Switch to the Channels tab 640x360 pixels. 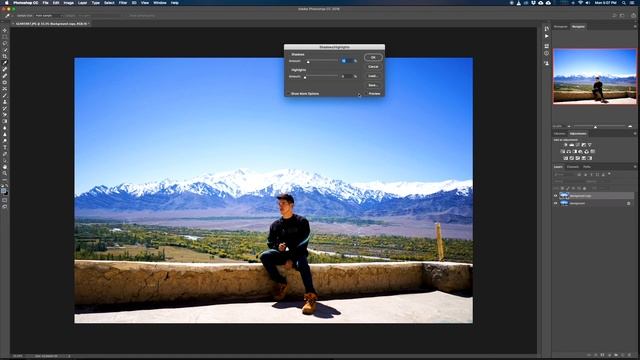tap(573, 167)
